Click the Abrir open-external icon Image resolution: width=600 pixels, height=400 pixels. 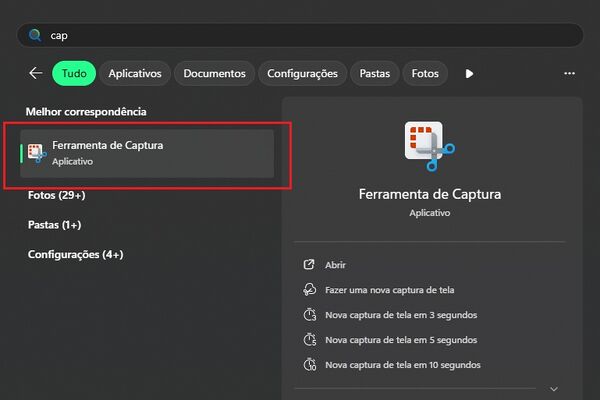pos(309,264)
